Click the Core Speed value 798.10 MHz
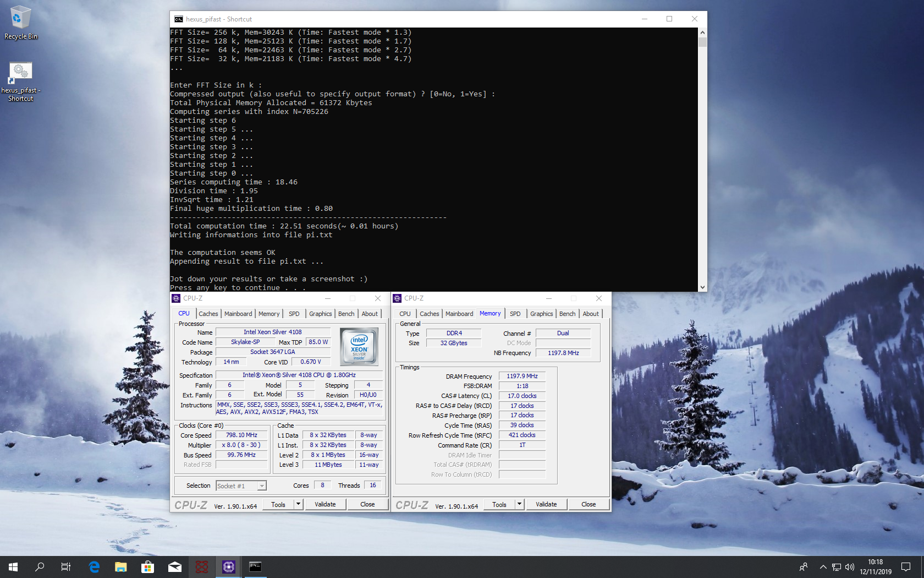 [x=242, y=435]
